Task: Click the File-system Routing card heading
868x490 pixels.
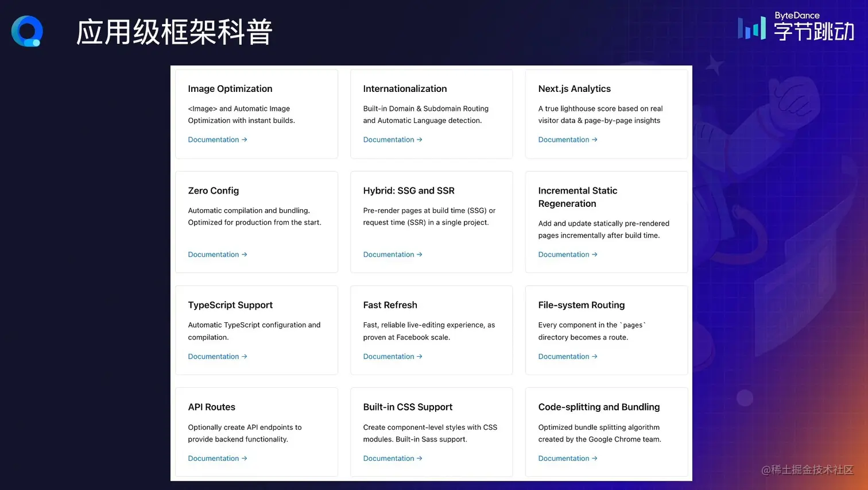Action: tap(582, 305)
